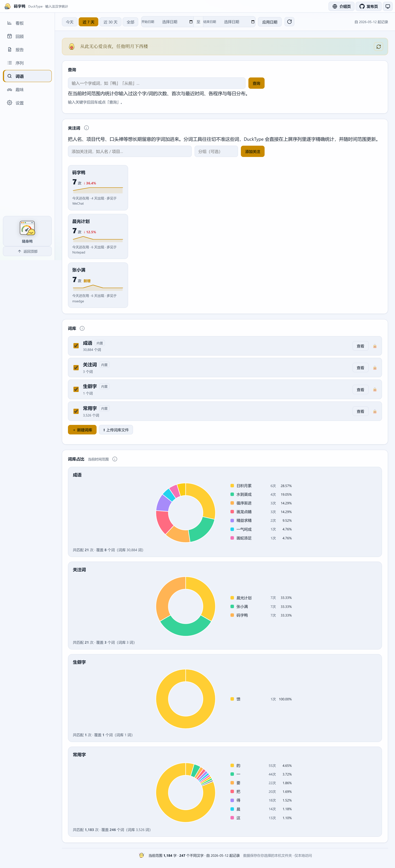Open the 发布页 GitHub link
Screen dimensions: 395x868
(x=368, y=6)
